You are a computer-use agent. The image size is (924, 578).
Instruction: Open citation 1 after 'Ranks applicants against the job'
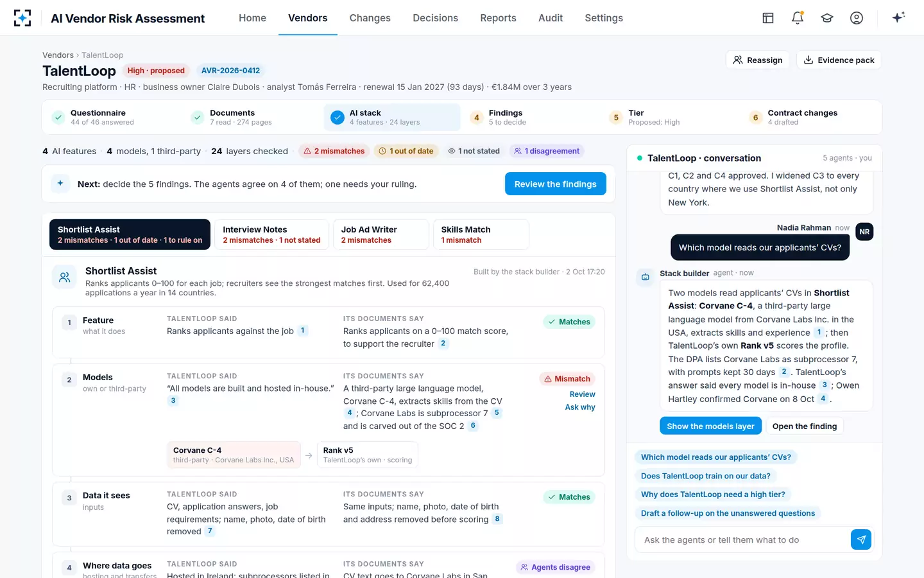click(x=303, y=331)
